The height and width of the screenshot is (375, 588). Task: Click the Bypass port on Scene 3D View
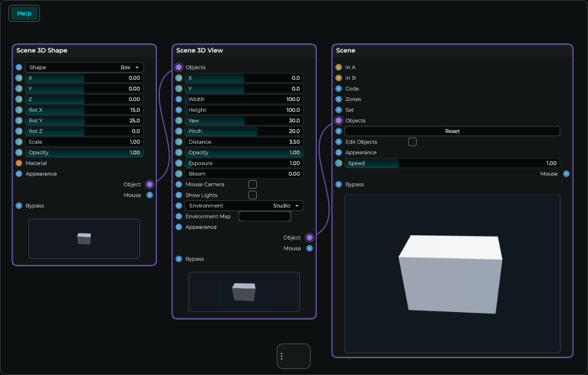click(x=179, y=259)
